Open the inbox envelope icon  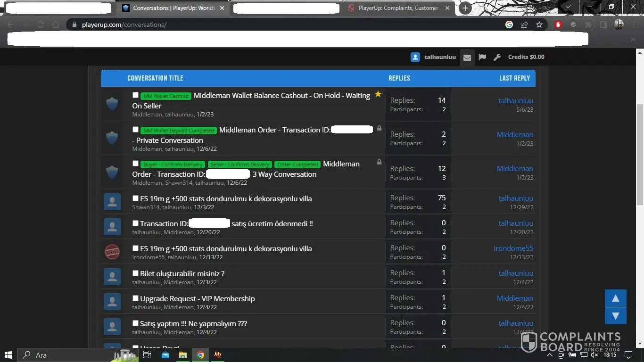467,58
